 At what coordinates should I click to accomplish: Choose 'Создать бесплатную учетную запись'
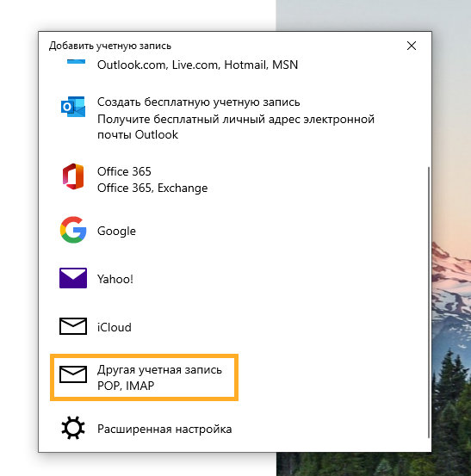(199, 102)
